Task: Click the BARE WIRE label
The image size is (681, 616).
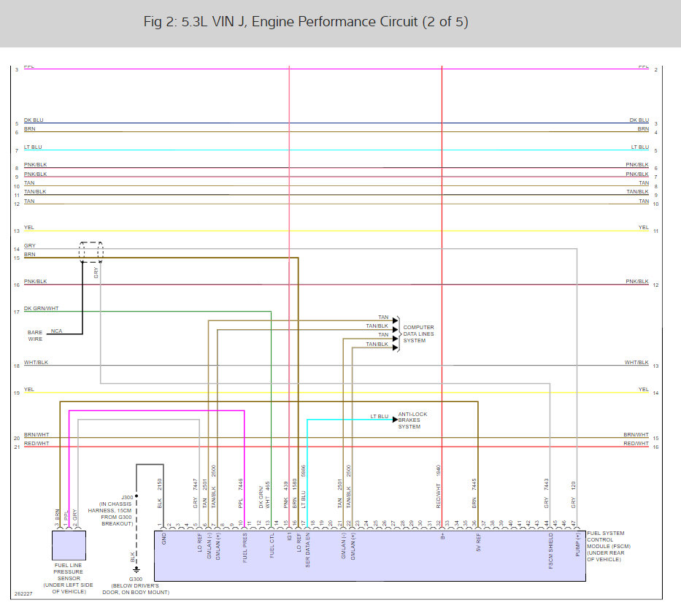Action: point(35,336)
